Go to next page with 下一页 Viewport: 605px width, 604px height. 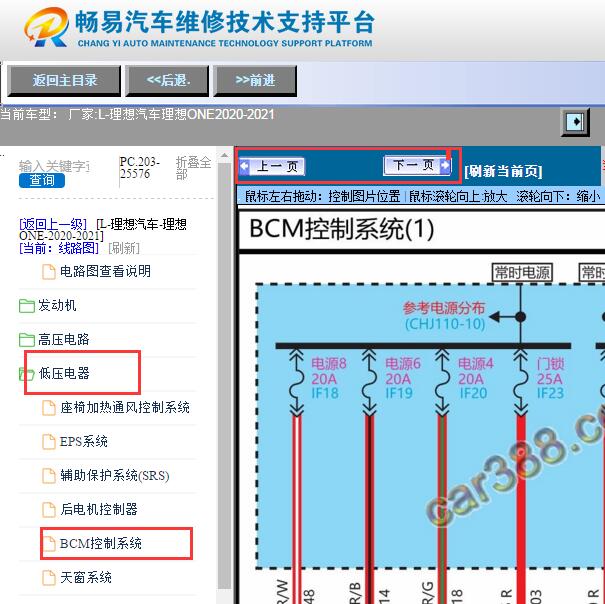click(x=417, y=166)
